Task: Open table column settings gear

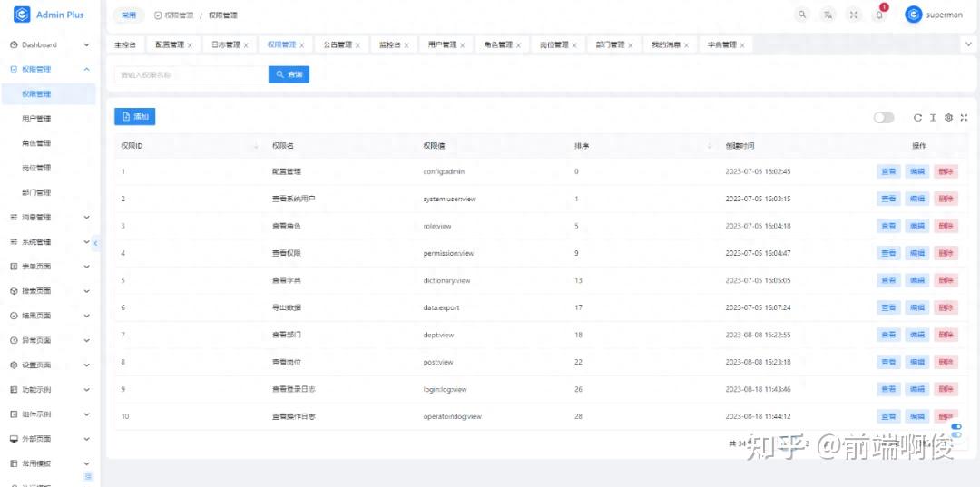Action: (x=949, y=117)
